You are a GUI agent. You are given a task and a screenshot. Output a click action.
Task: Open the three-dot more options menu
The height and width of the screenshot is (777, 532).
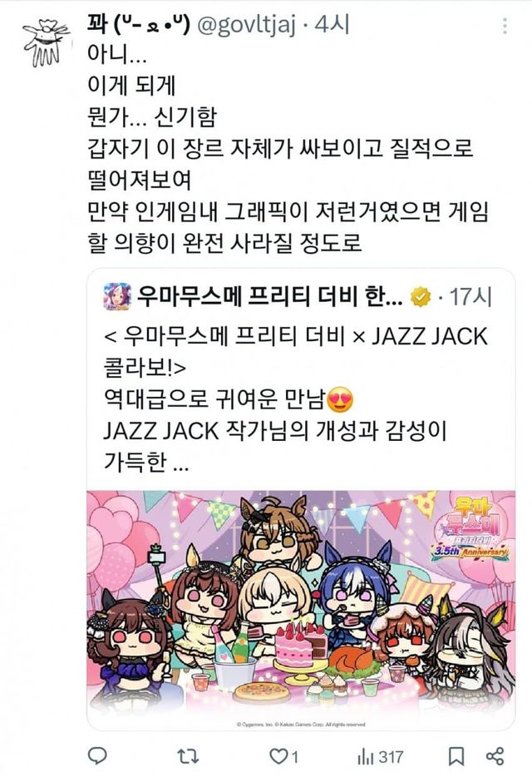click(x=505, y=26)
